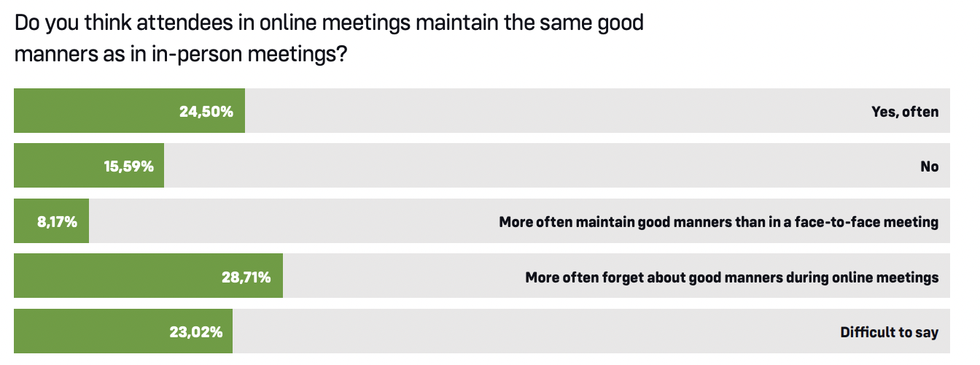Click the 23,02% green bar
The height and width of the screenshot is (365, 980).
(x=123, y=331)
